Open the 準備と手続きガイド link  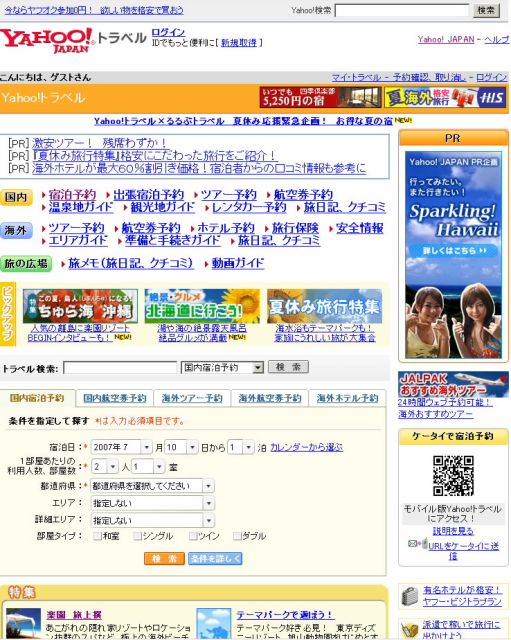pos(172,240)
